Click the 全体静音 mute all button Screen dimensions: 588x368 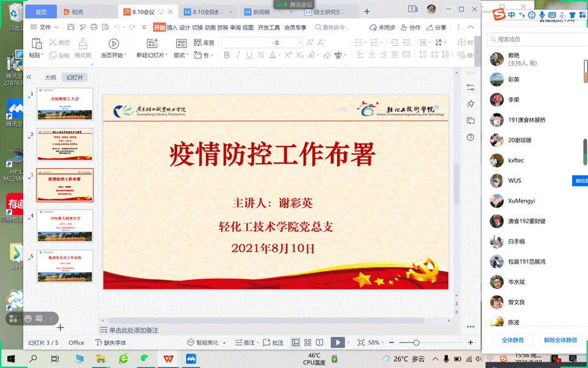click(x=512, y=340)
